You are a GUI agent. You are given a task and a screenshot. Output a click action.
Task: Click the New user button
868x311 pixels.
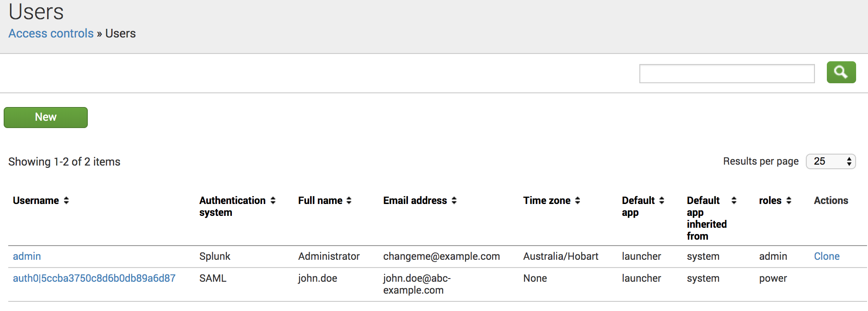46,118
